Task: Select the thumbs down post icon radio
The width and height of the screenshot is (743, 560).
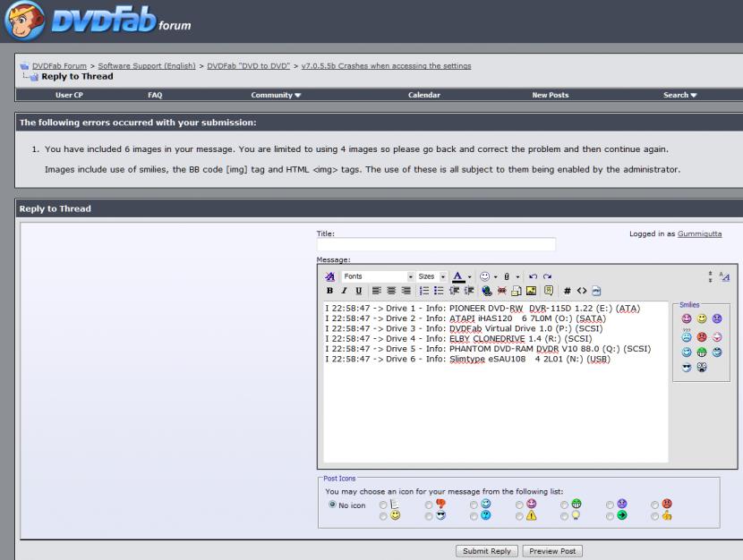Action: [429, 505]
